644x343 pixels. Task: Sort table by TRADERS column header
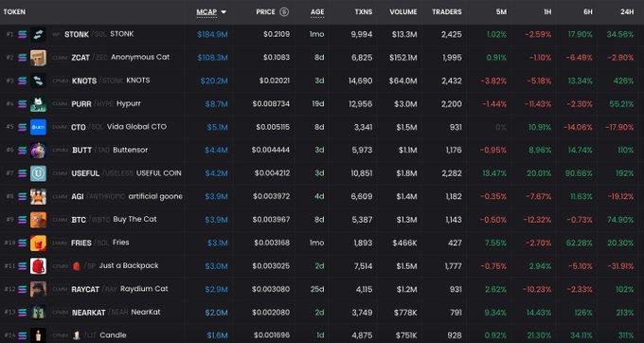tap(447, 12)
